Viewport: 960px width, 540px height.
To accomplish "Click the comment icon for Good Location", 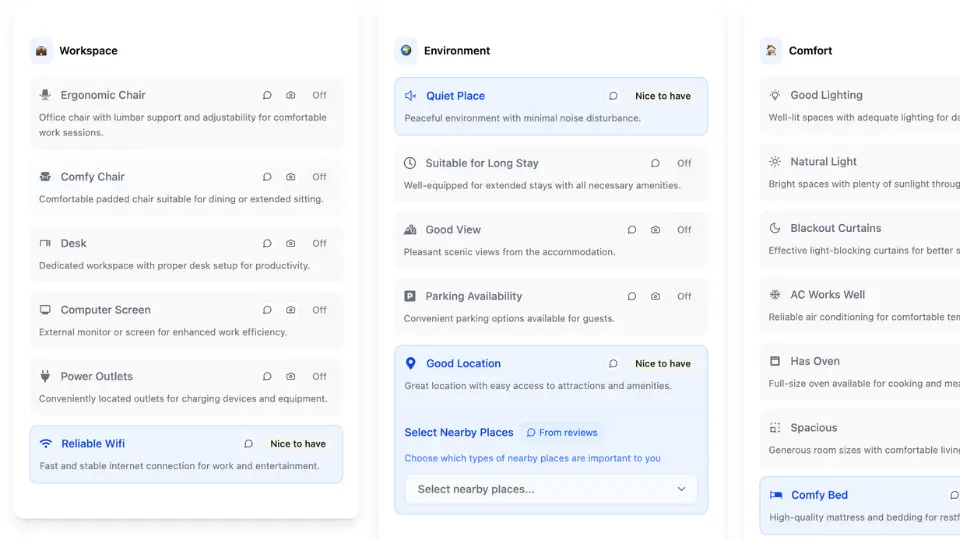I will tap(613, 363).
